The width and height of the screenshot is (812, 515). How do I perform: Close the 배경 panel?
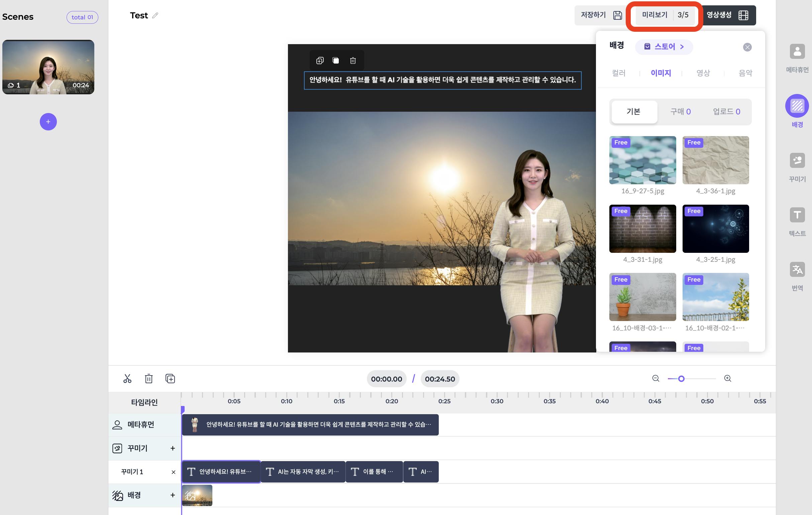point(747,47)
